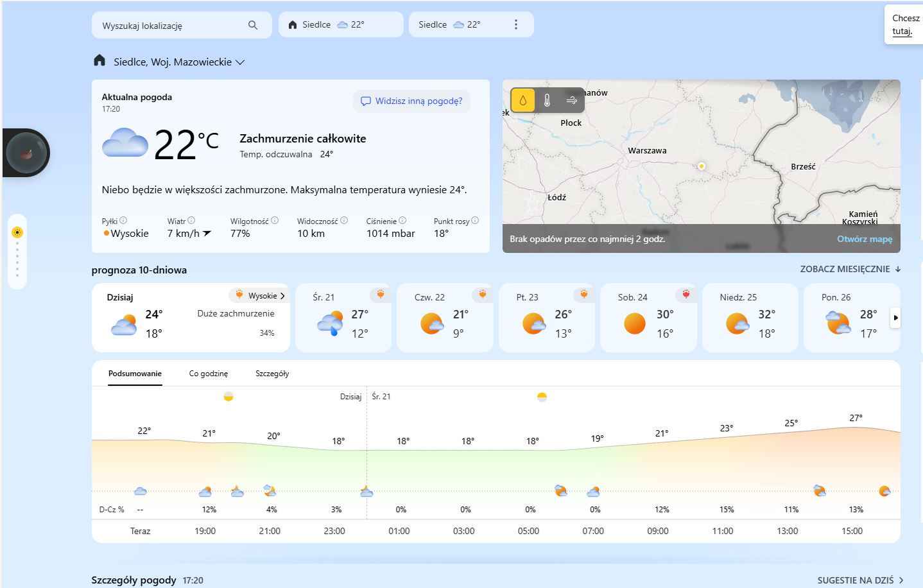
Task: Switch map to wind layer
Action: coord(571,100)
